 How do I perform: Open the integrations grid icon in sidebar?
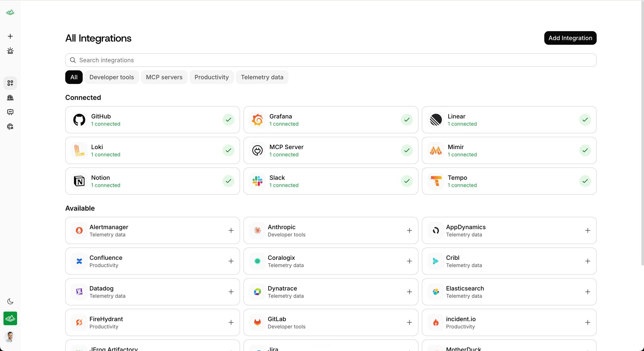coord(10,83)
